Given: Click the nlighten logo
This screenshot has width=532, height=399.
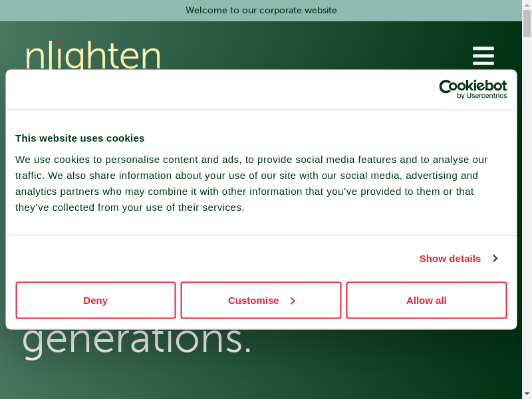Looking at the screenshot, I should (93, 56).
